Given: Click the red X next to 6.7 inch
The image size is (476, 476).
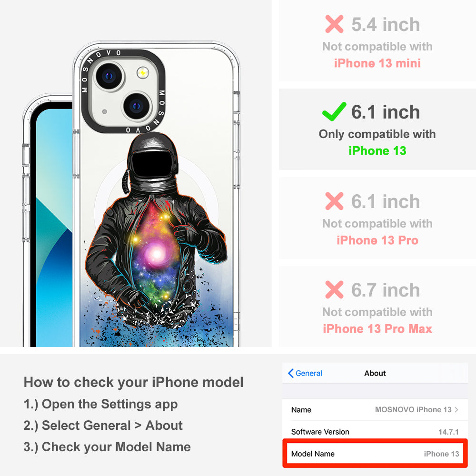Looking at the screenshot, I should [334, 289].
